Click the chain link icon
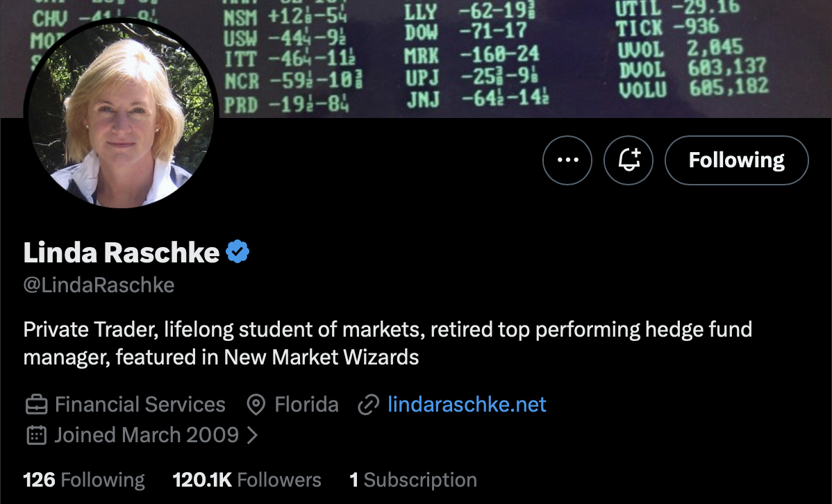This screenshot has width=832, height=504. pyautogui.click(x=368, y=405)
